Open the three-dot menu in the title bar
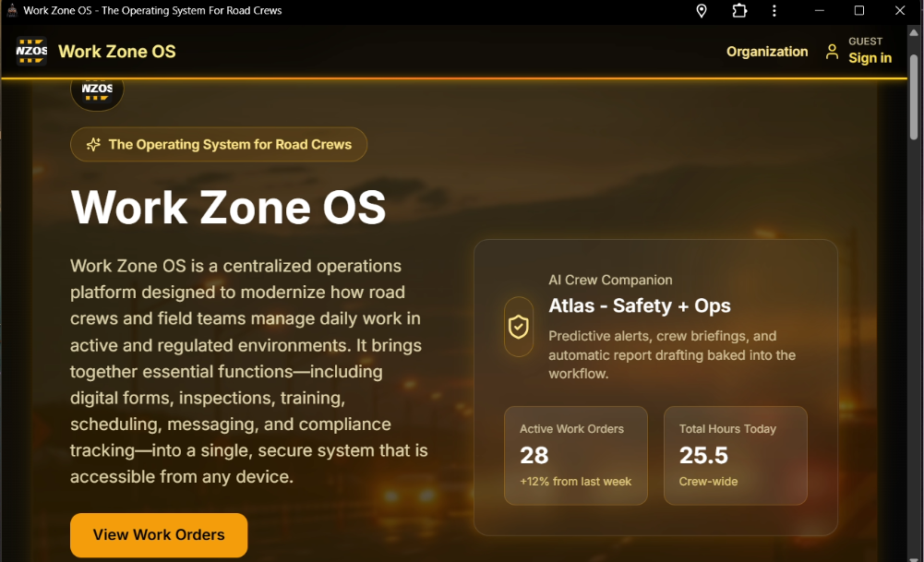The width and height of the screenshot is (924, 562). click(774, 11)
